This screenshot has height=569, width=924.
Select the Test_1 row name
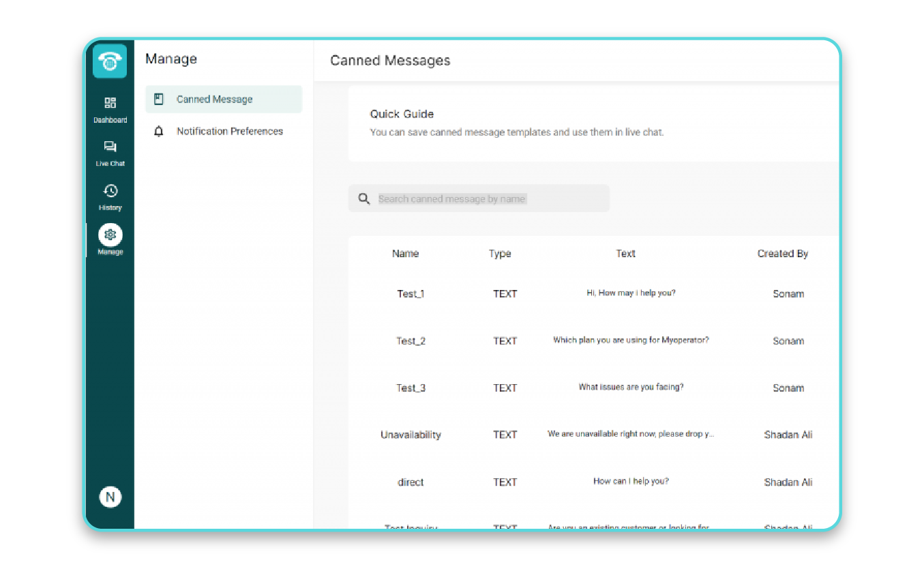tap(411, 294)
